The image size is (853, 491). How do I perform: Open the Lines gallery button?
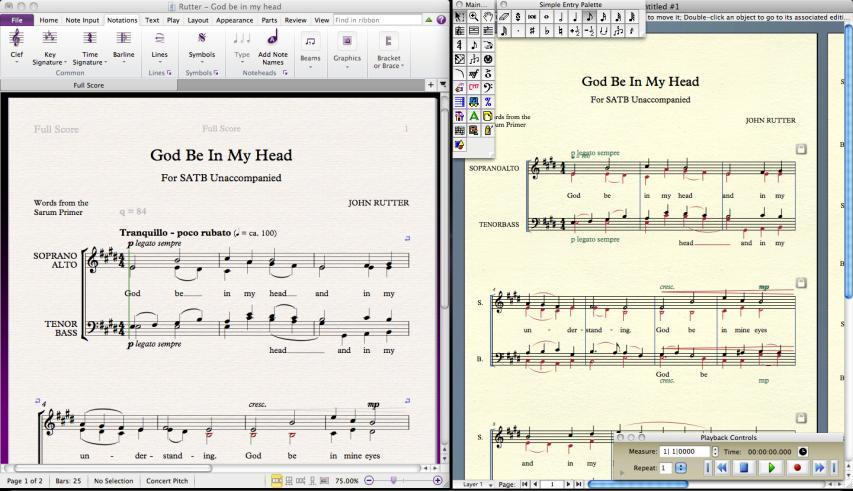coord(159,45)
